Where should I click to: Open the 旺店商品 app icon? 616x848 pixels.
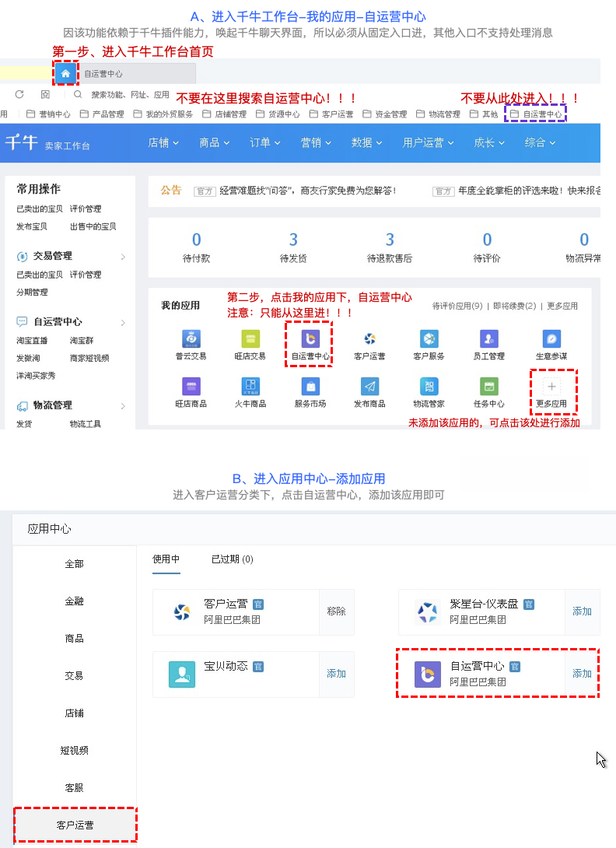pos(191,386)
